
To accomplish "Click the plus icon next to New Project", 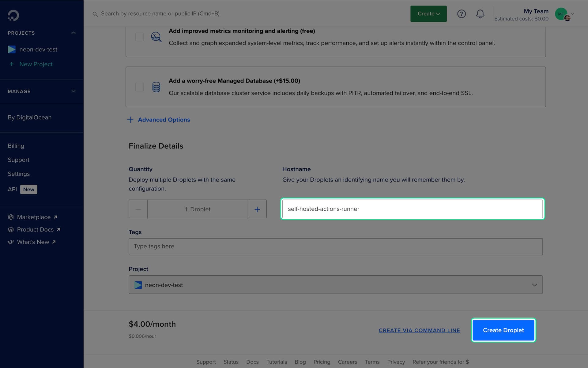I will tap(12, 64).
